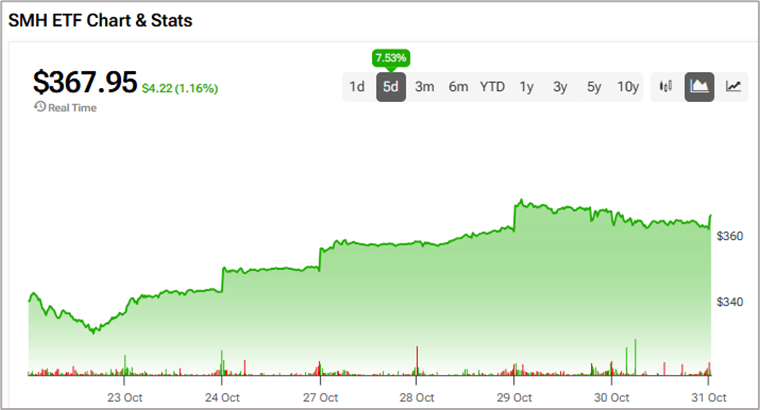
Task: Click the $367.95 current price
Action: (x=84, y=82)
